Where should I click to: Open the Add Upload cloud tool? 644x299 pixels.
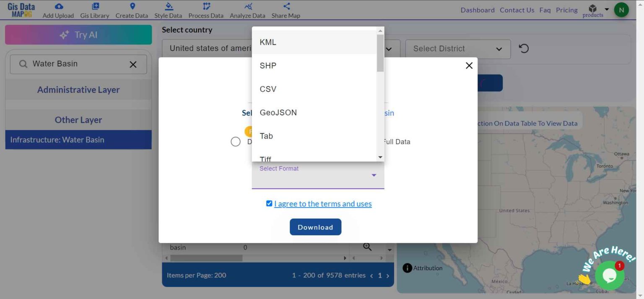58,10
